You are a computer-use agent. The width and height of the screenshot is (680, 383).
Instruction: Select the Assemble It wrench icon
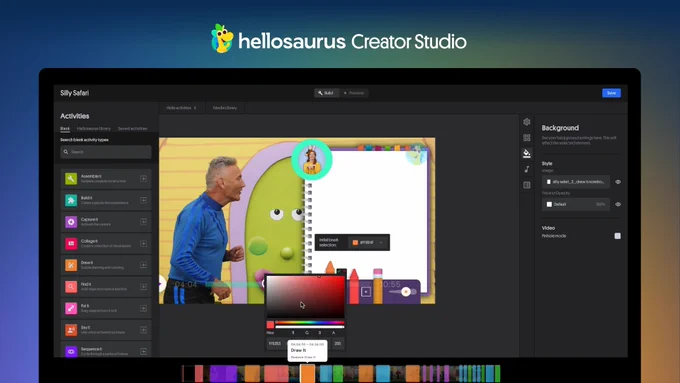point(71,179)
